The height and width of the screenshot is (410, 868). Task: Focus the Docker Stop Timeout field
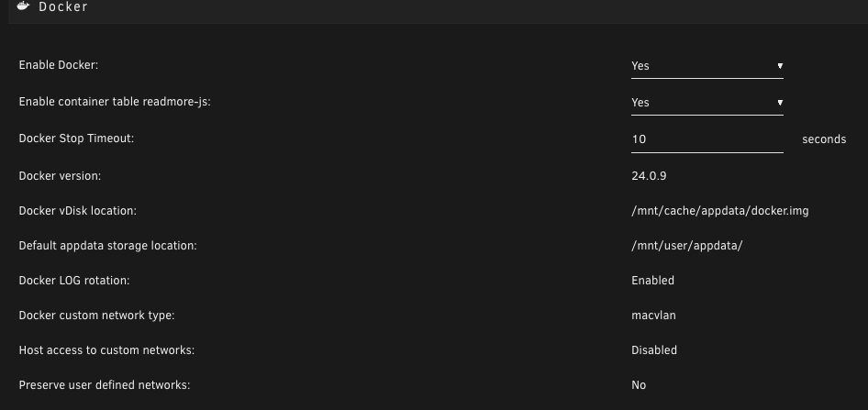[x=707, y=139]
